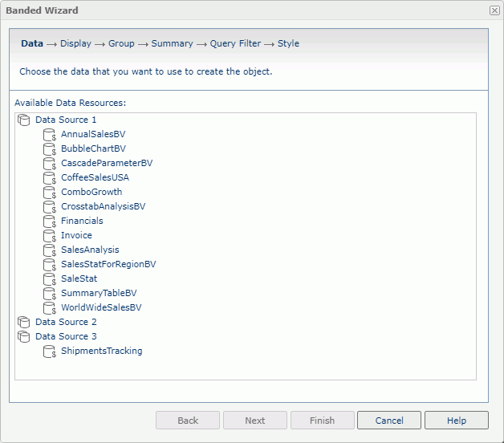Viewport: 504px width, 443px height.
Task: Select Invoice in available resources
Action: [76, 235]
